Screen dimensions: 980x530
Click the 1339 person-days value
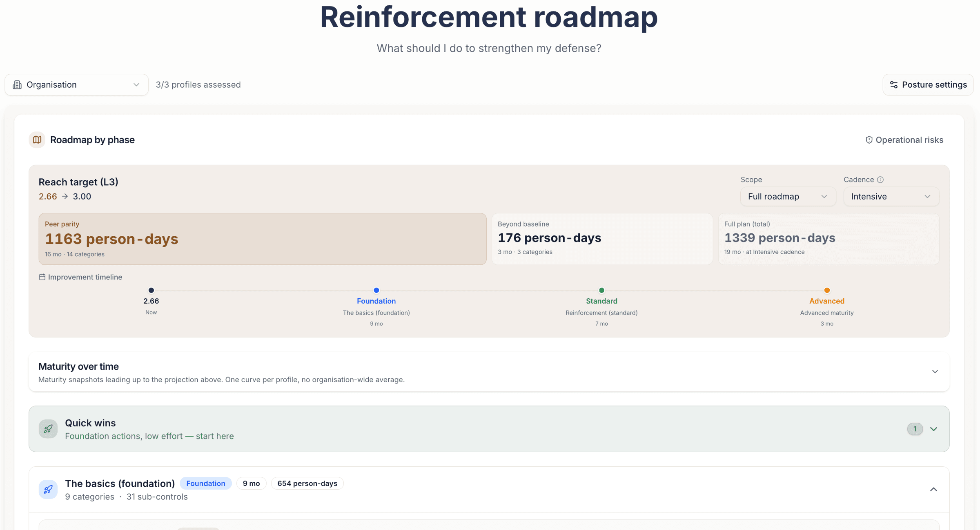(780, 237)
